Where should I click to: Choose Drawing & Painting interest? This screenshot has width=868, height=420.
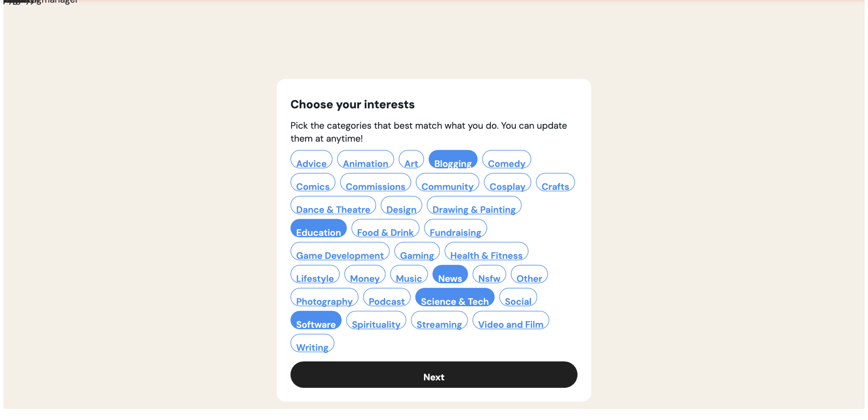[474, 206]
